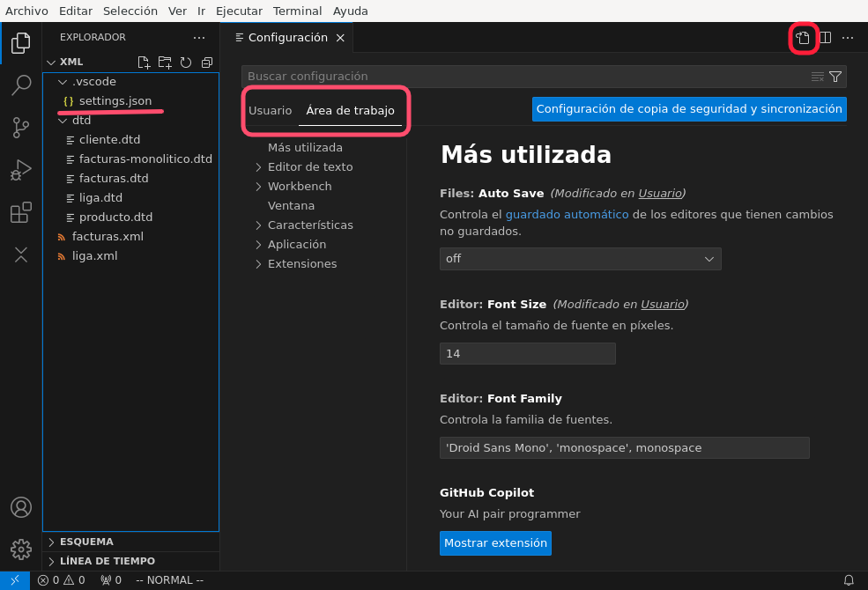Viewport: 868px width, 590px height.
Task: Open the Ver menu
Action: pos(177,11)
